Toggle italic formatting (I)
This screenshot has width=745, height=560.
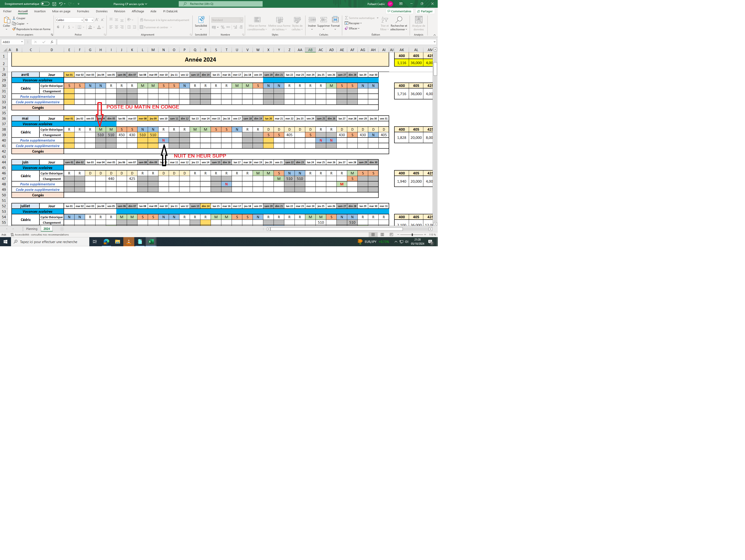click(63, 27)
